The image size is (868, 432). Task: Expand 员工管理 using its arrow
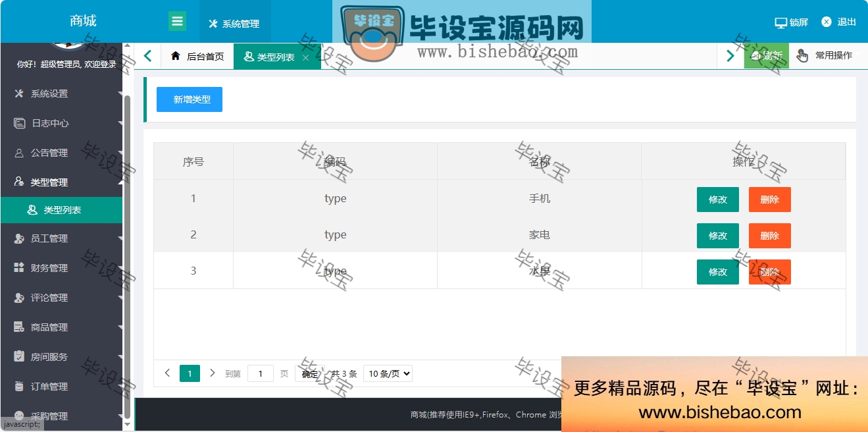pos(120,239)
